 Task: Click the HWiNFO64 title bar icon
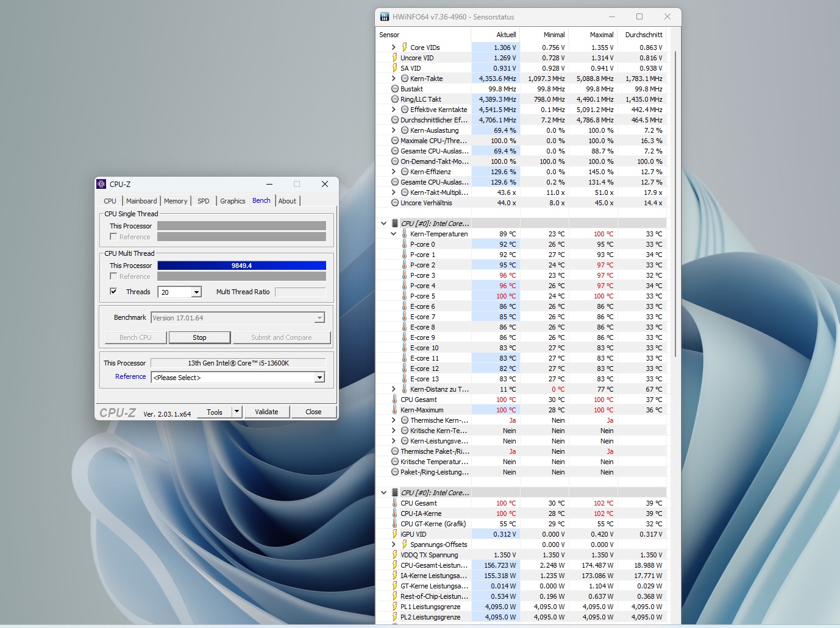(x=385, y=16)
